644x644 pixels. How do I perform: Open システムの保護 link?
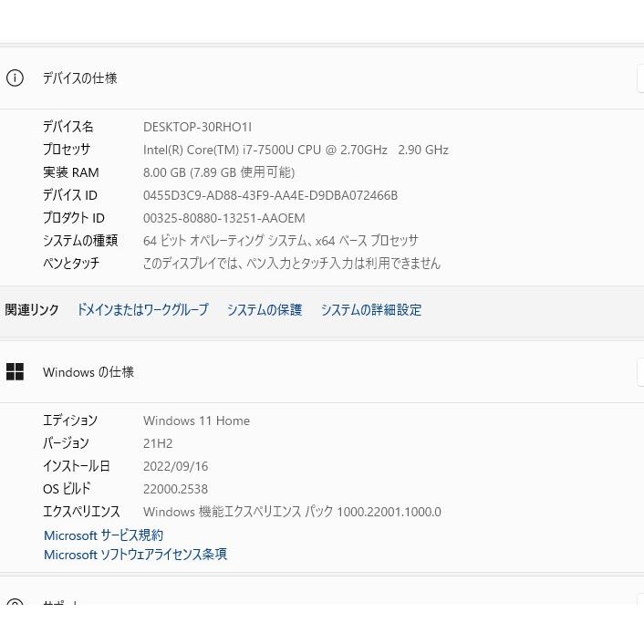265,309
